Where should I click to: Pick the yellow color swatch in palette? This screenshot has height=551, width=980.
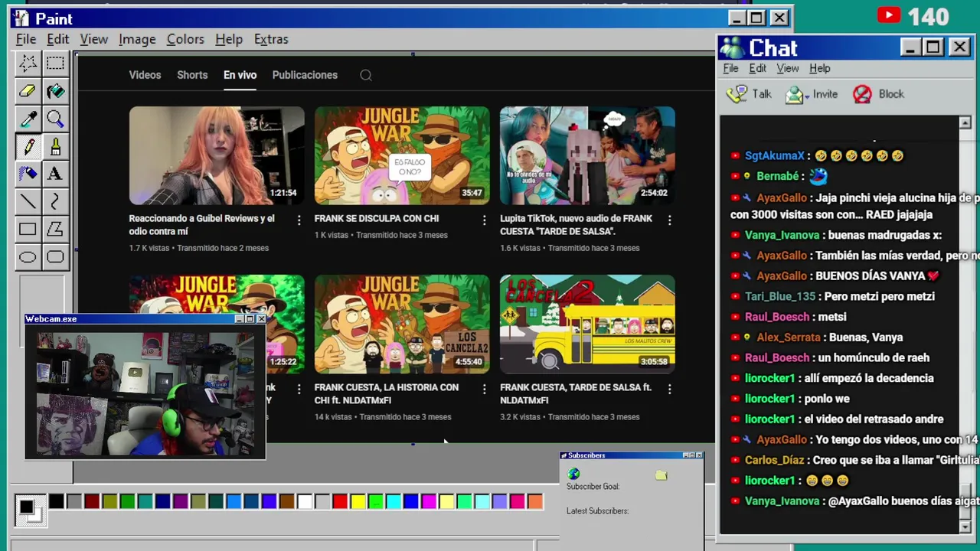click(x=358, y=501)
